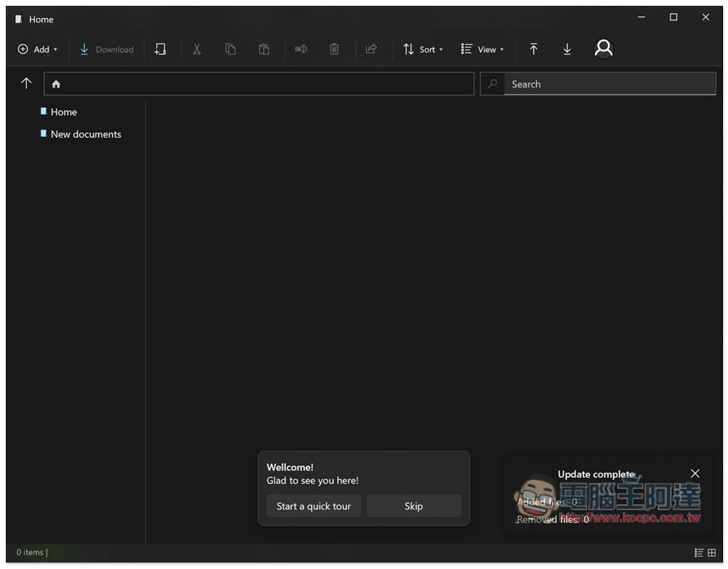Click into the Search field
Image resolution: width=728 pixels, height=569 pixels.
609,85
